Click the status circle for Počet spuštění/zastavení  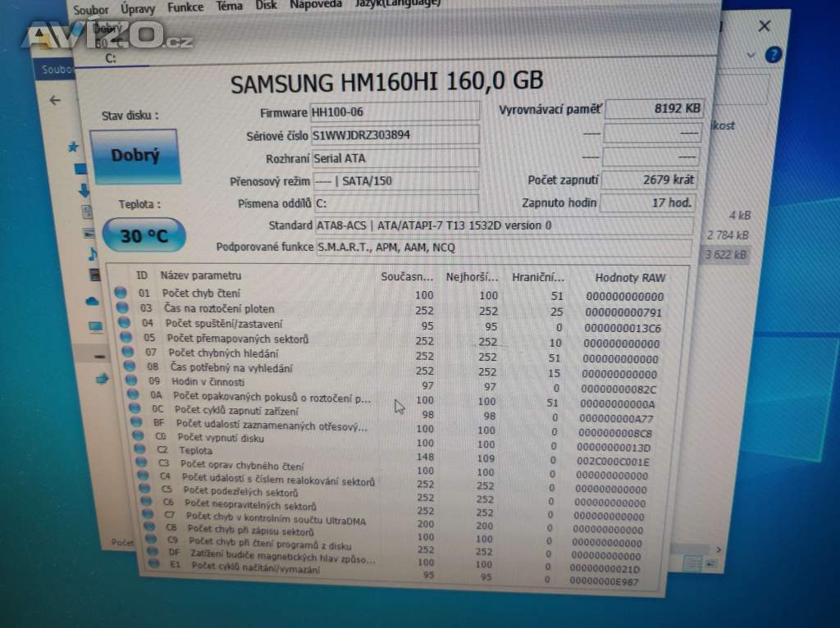click(124, 322)
